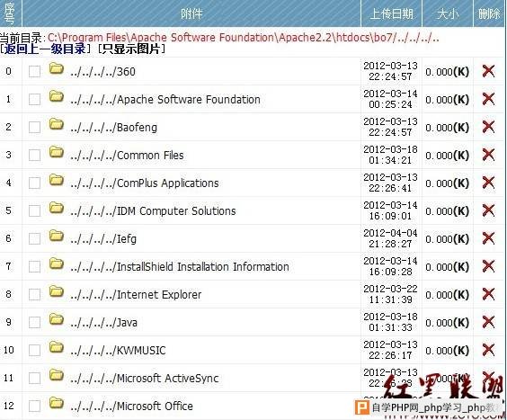Click the ../../../../Java folder name
This screenshot has width=507, height=420.
pyautogui.click(x=103, y=322)
